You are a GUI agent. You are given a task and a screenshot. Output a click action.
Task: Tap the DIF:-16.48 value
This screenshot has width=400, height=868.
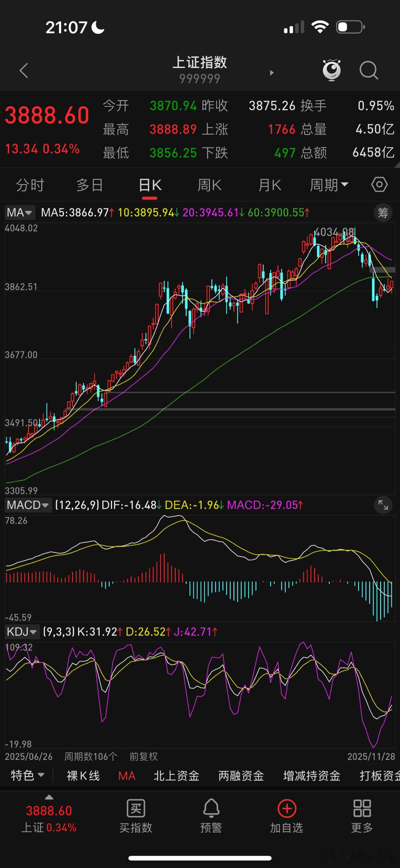pyautogui.click(x=132, y=505)
